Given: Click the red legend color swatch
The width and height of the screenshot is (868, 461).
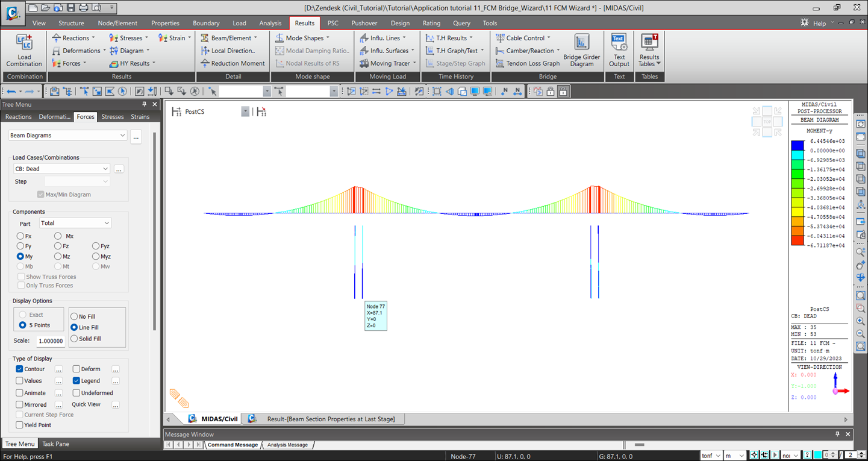Looking at the screenshot, I should [x=797, y=240].
